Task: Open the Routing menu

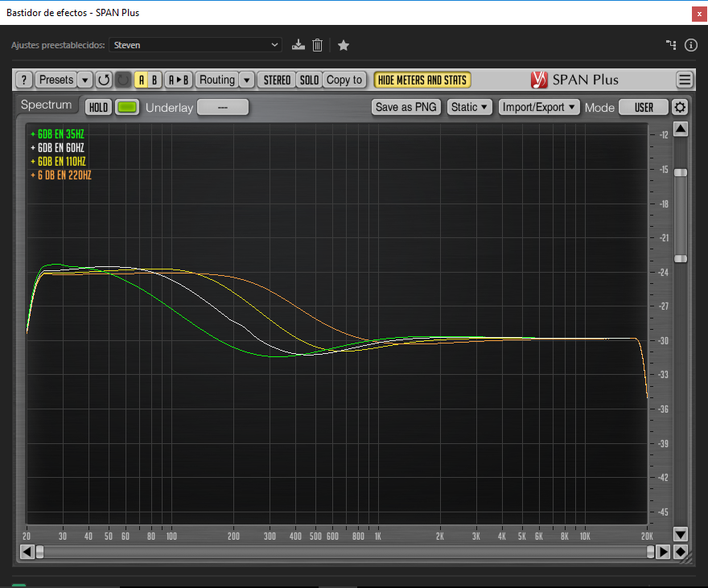Action: click(217, 80)
